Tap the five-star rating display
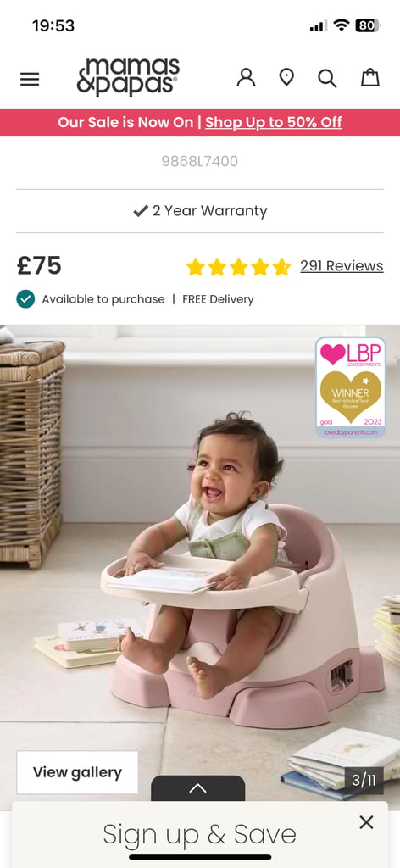The width and height of the screenshot is (400, 868). 238,267
